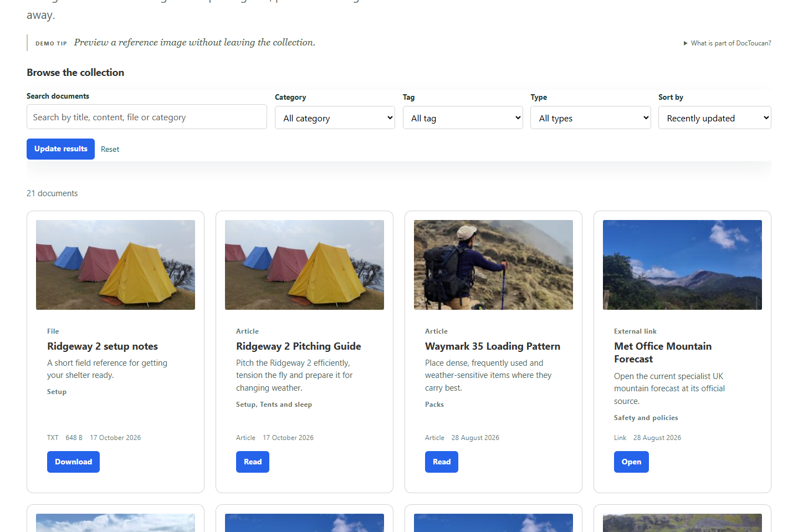
Task: Open the 'Ridgeway 2 setup notes' title
Action: click(x=103, y=346)
